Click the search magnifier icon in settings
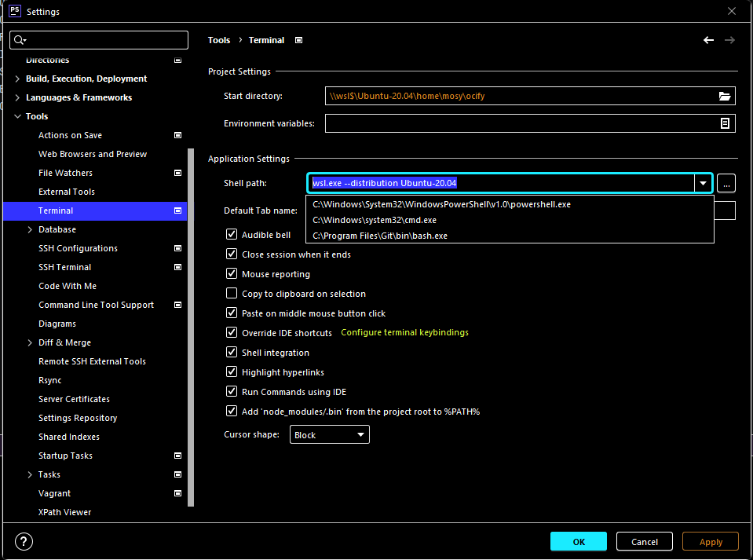 [19, 40]
